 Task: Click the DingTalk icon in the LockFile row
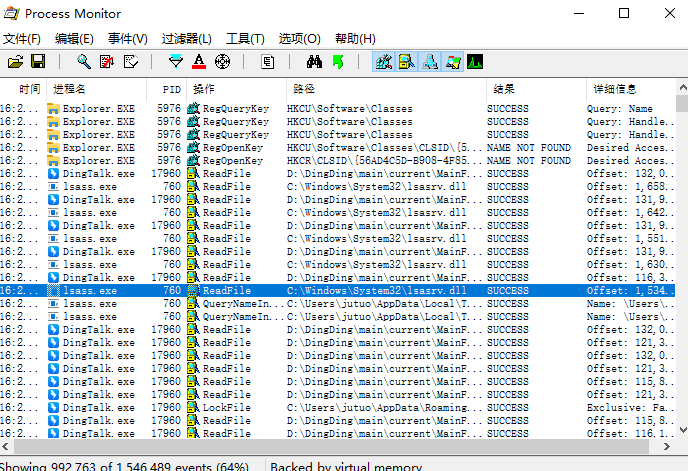click(53, 407)
